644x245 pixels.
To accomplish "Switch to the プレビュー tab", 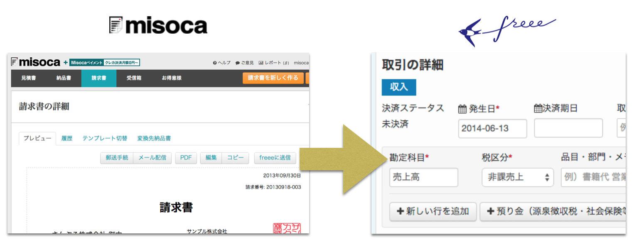I will (37, 138).
